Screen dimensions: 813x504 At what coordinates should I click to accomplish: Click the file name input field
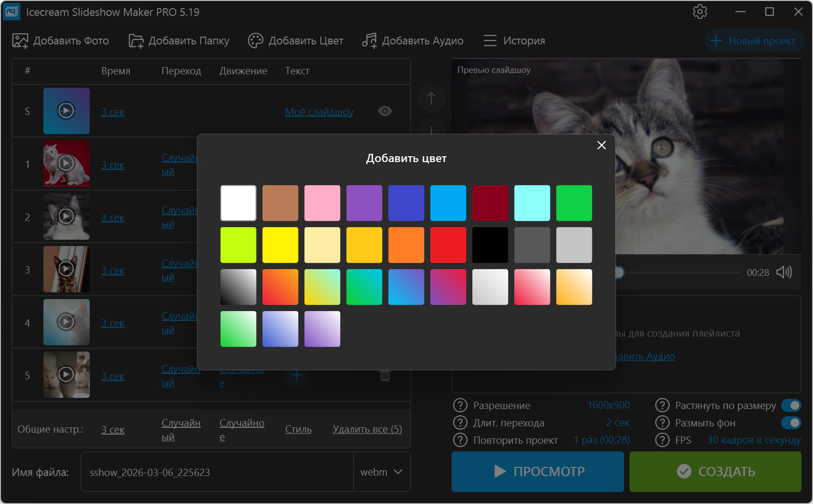(217, 472)
